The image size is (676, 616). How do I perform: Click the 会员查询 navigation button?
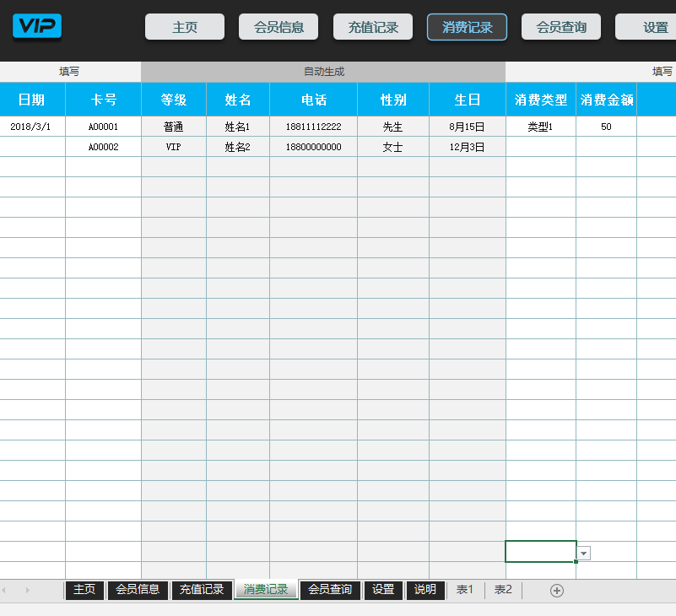pyautogui.click(x=560, y=26)
